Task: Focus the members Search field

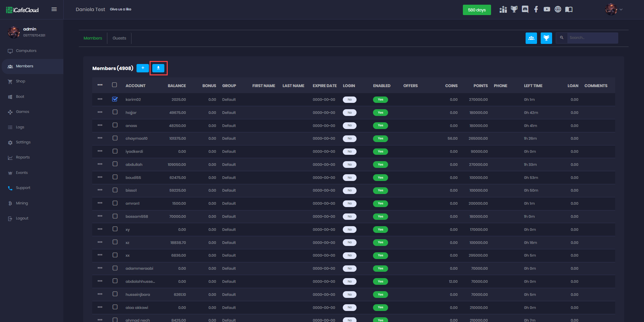Action: [592, 38]
